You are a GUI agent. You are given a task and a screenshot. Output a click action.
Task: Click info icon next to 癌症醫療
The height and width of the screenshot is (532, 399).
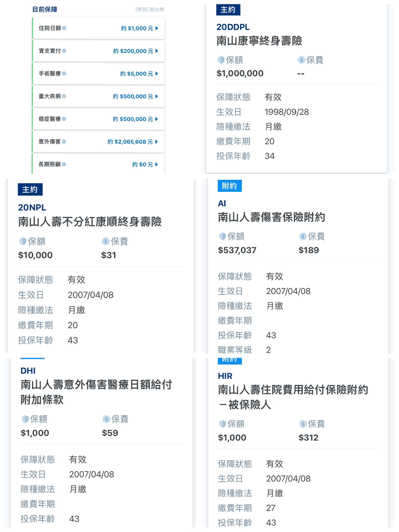[64, 119]
